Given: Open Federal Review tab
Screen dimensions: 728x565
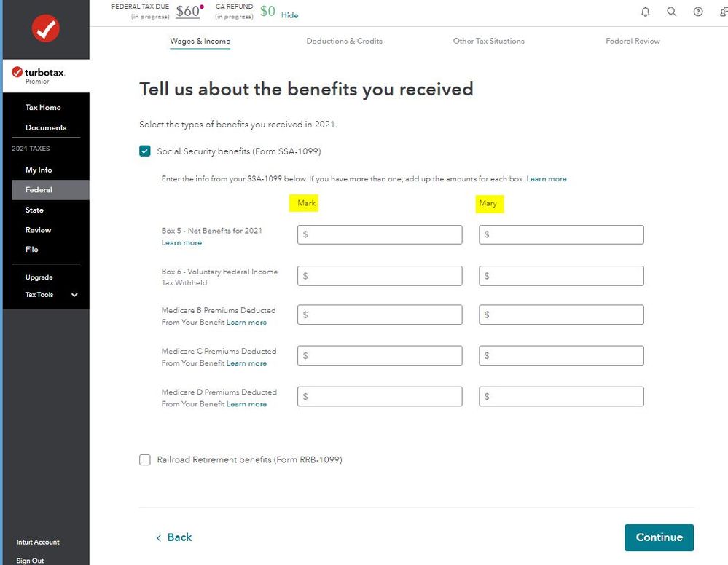Looking at the screenshot, I should pos(633,41).
